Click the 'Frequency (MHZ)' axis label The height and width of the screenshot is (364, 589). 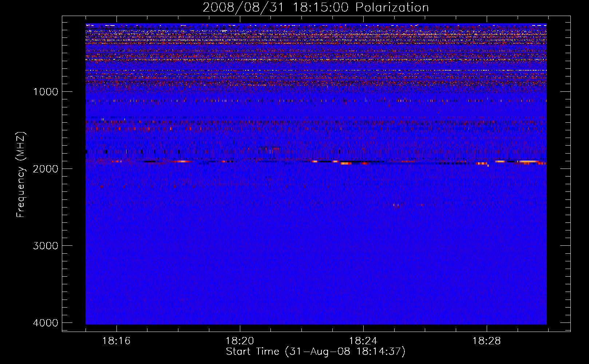pyautogui.click(x=21, y=174)
